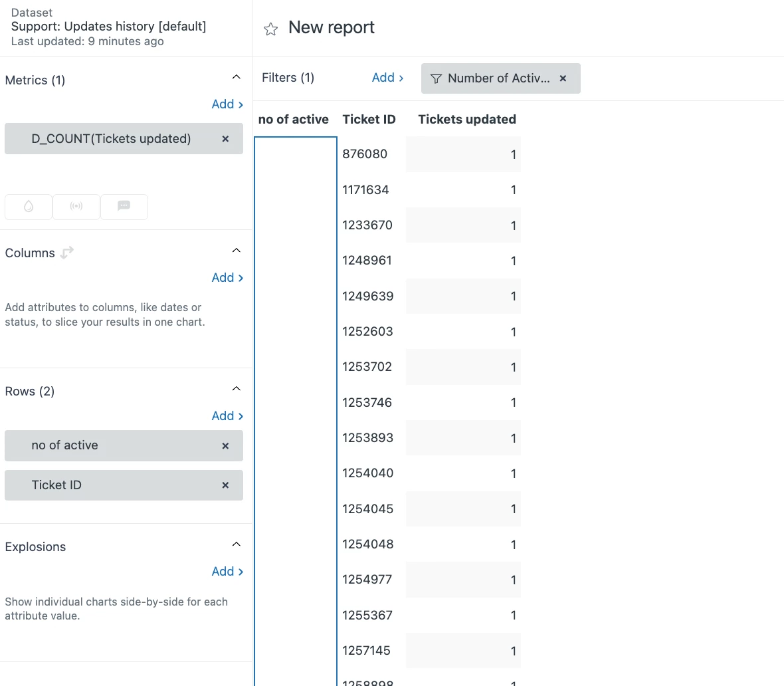Open the speech bubble comment icon

[x=124, y=207]
